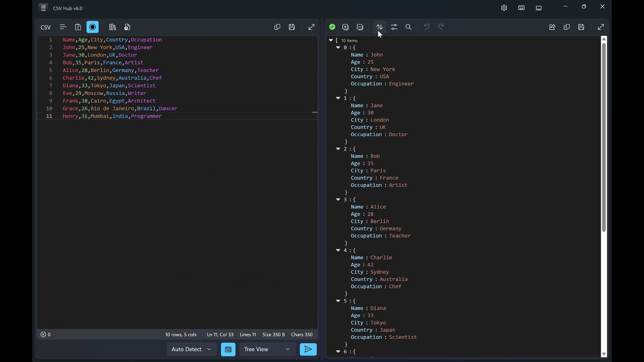Screen dimensions: 644x362
Task: Click the output panel vertical scrollbar thumb
Action: click(x=605, y=137)
